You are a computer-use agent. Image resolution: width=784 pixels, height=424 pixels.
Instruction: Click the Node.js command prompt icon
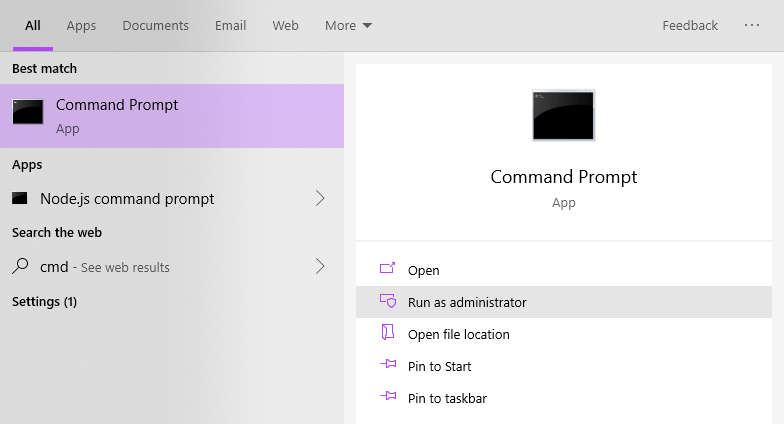pos(20,199)
